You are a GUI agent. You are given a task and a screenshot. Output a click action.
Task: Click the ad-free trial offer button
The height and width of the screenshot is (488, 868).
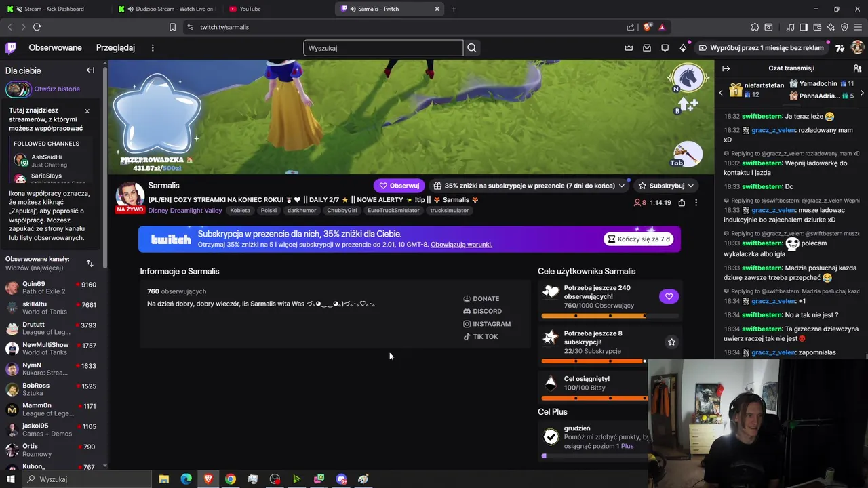[x=761, y=48]
